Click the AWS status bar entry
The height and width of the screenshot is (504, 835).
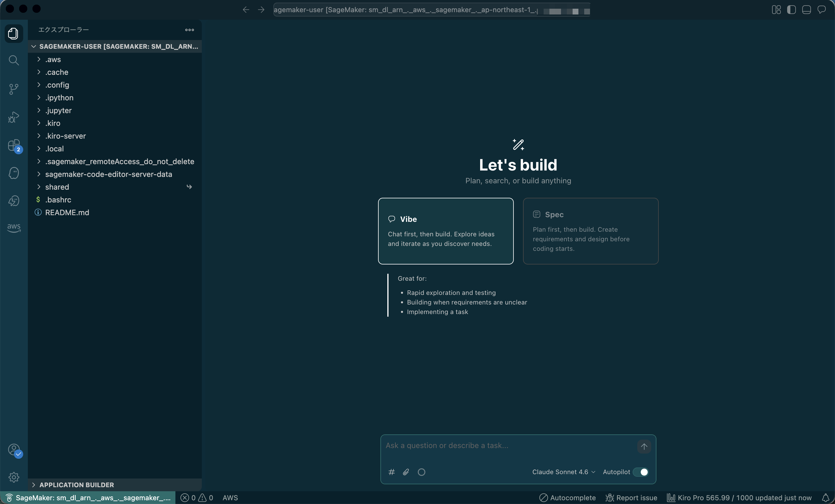[x=230, y=498]
